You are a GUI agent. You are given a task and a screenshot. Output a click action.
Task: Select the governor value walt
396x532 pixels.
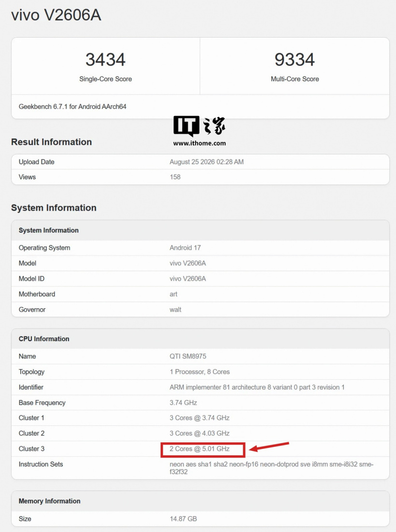(175, 309)
